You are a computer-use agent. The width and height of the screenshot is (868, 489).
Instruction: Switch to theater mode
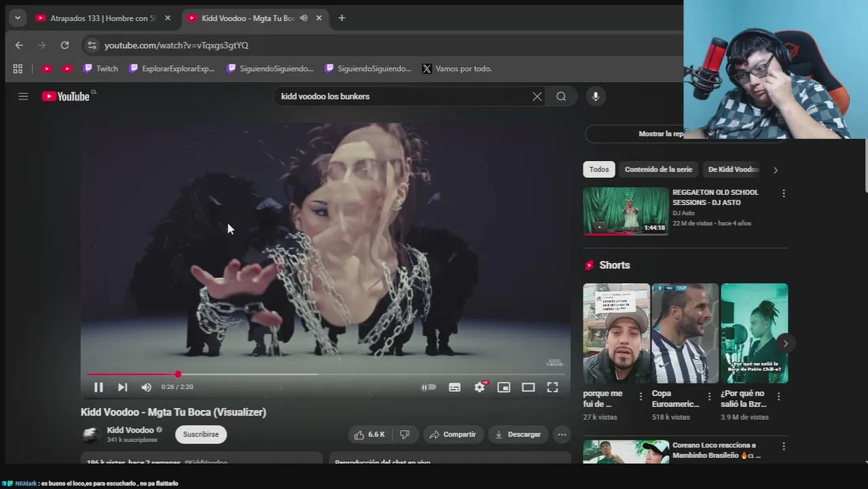(x=528, y=387)
